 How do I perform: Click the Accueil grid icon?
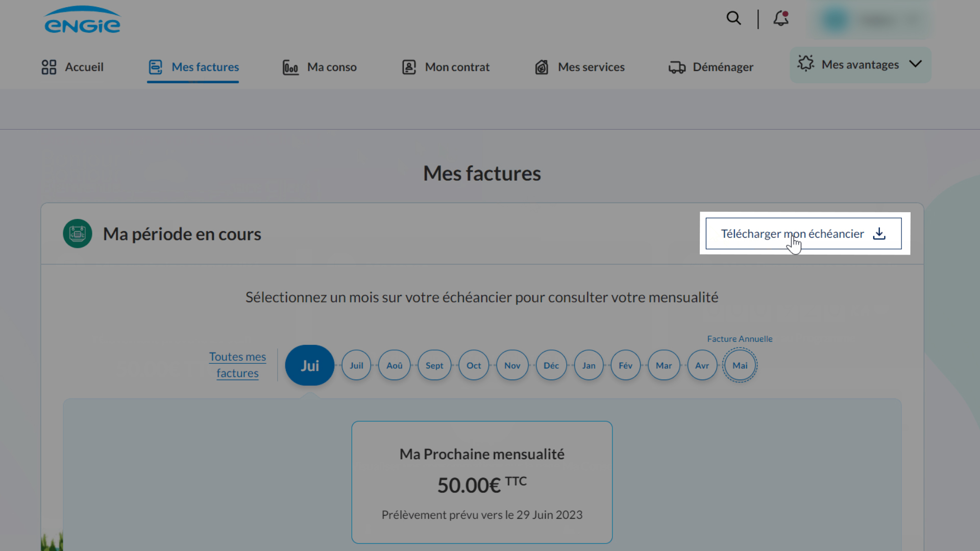[49, 67]
